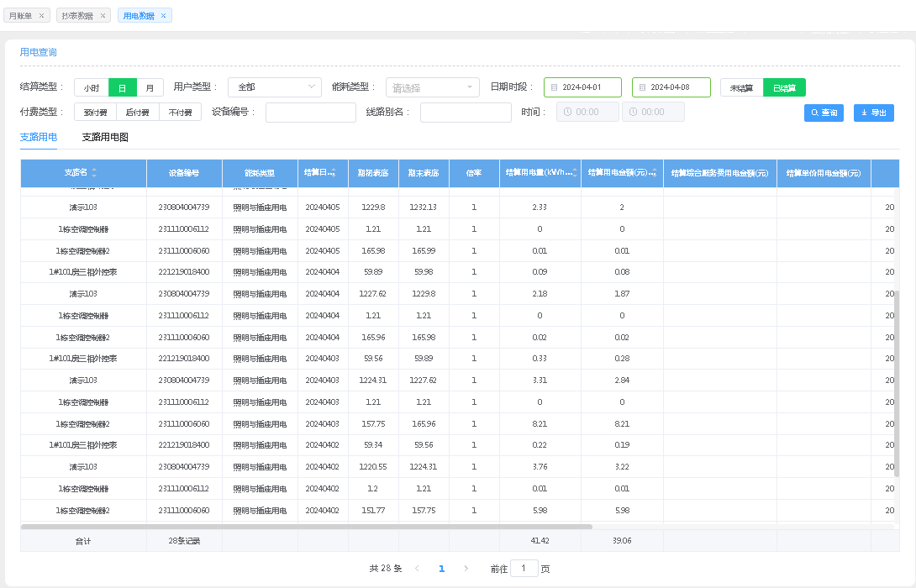Switch to 支路用电图 tab

[105, 137]
